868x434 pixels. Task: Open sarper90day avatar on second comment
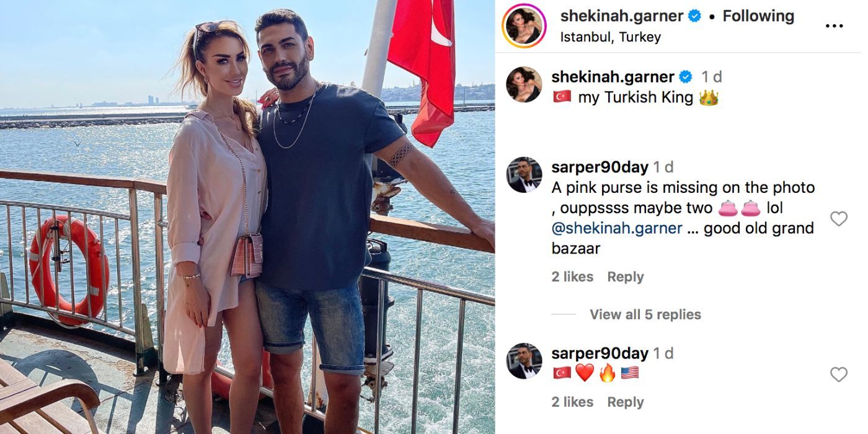tap(524, 361)
